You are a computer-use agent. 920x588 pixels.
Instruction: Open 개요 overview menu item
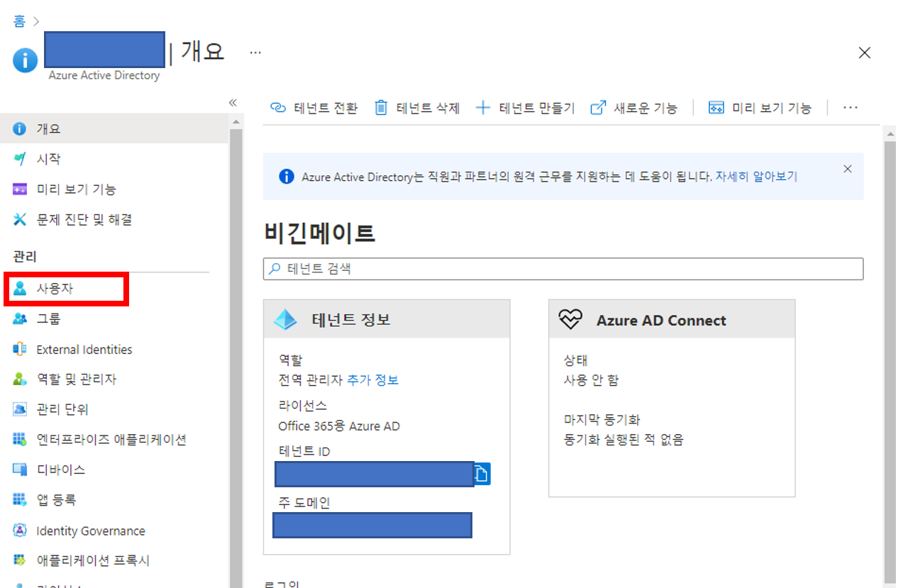pyautogui.click(x=113, y=129)
